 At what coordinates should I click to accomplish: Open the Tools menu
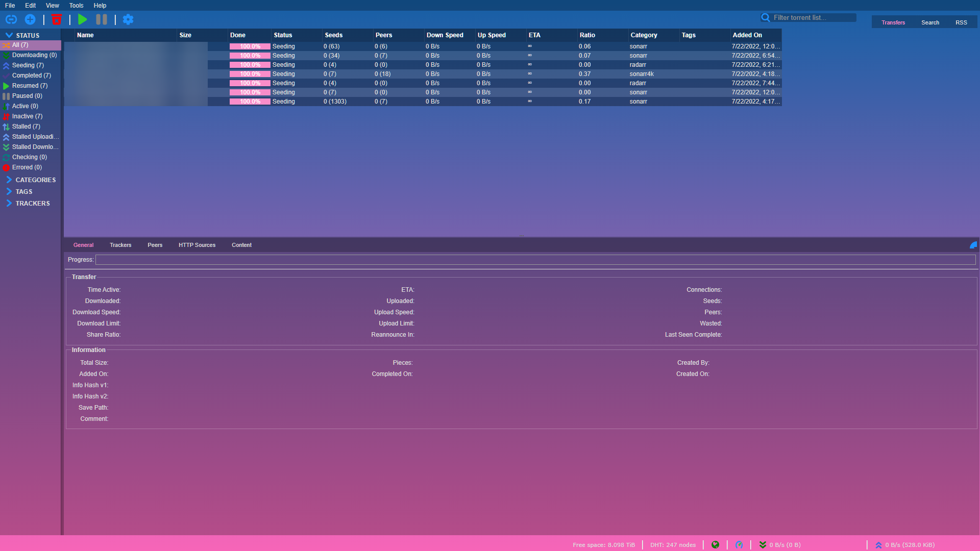tap(76, 6)
